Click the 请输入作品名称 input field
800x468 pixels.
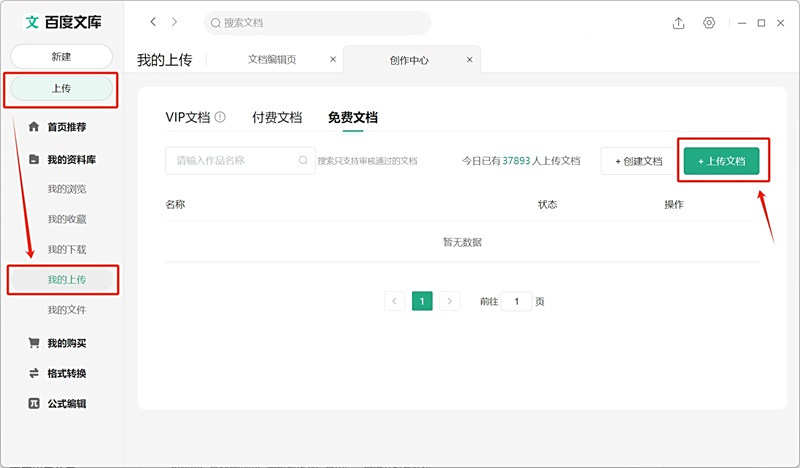pyautogui.click(x=240, y=160)
